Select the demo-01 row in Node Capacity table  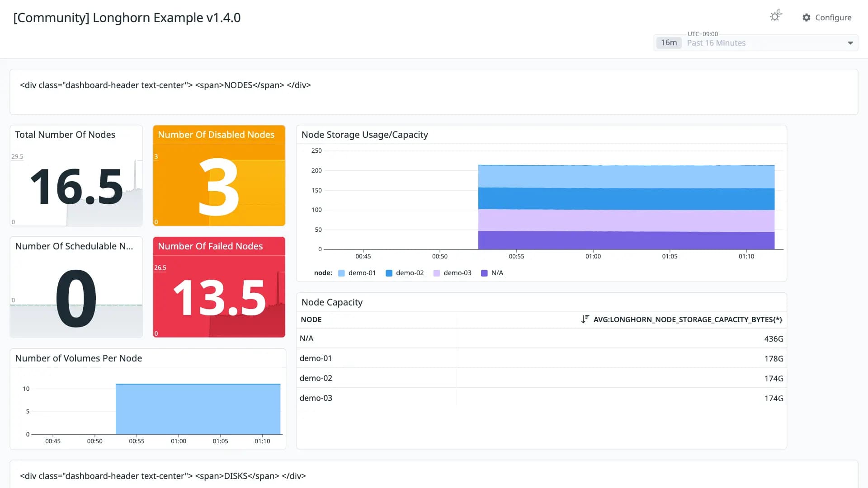(542, 358)
